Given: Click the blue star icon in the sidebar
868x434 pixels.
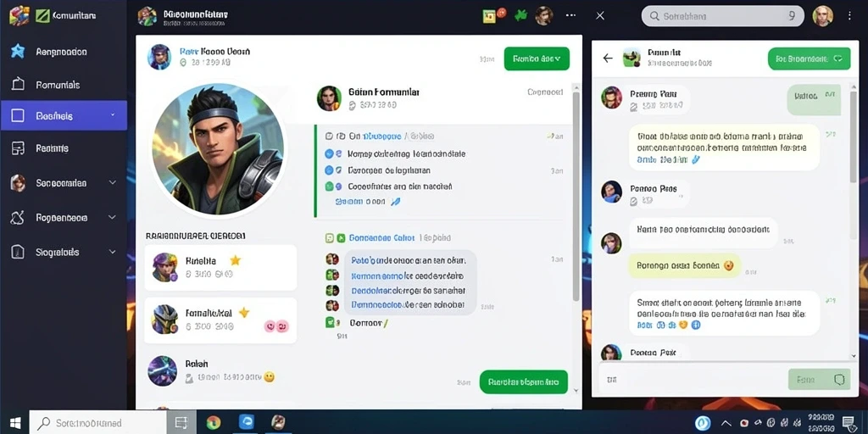Looking at the screenshot, I should [18, 52].
